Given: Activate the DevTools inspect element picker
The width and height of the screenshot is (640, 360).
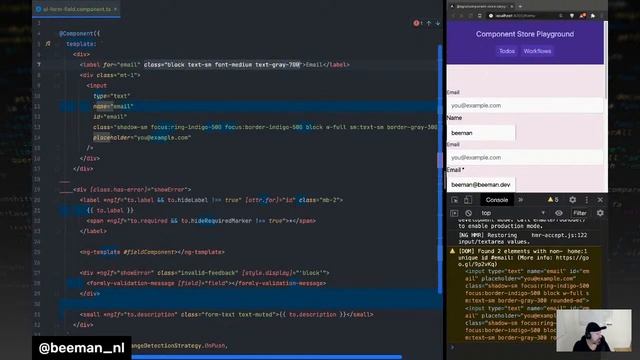Looking at the screenshot, I should point(455,200).
